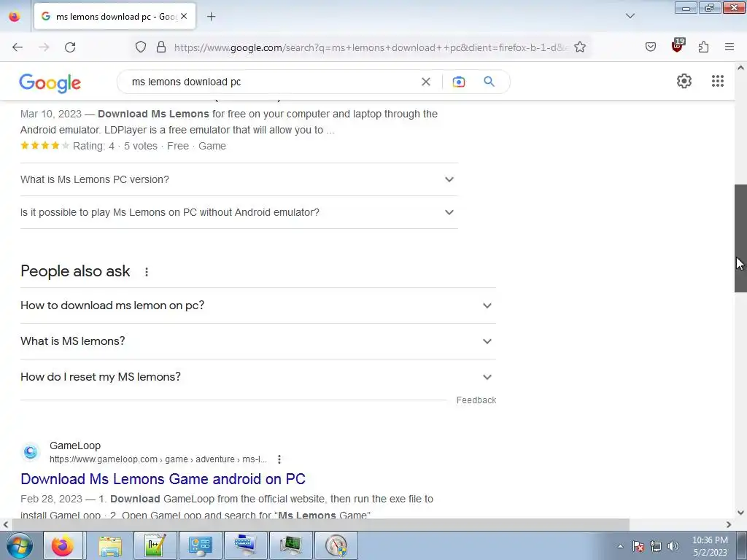747x560 pixels.
Task: Open the Extensions puzzle icon
Action: [x=703, y=47]
